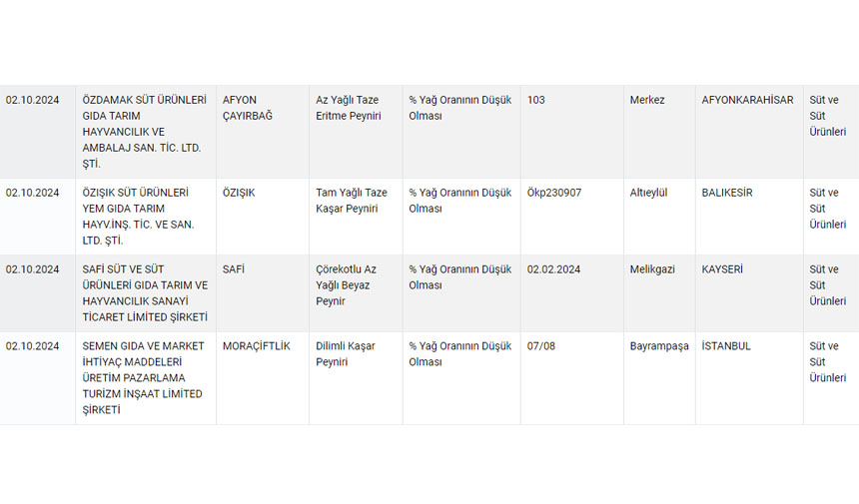Select the Melikgazi district cell

655,269
